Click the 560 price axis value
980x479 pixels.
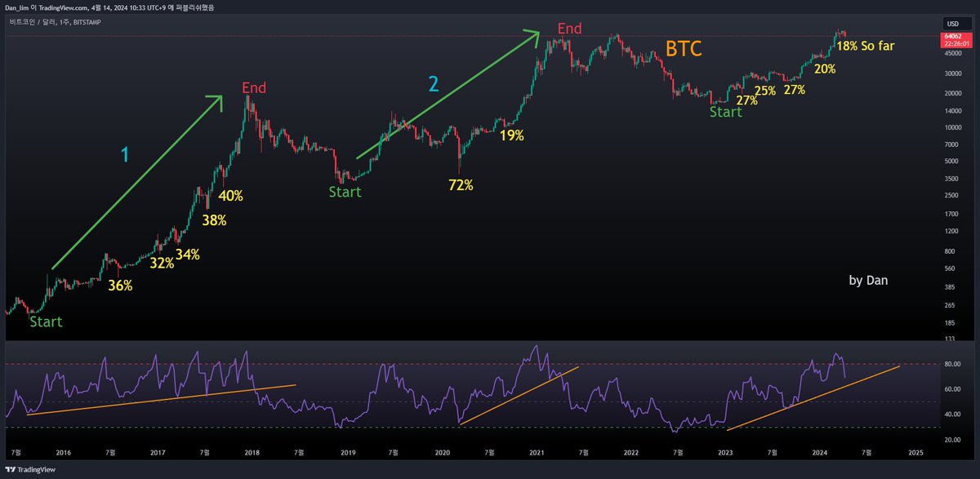click(x=948, y=268)
